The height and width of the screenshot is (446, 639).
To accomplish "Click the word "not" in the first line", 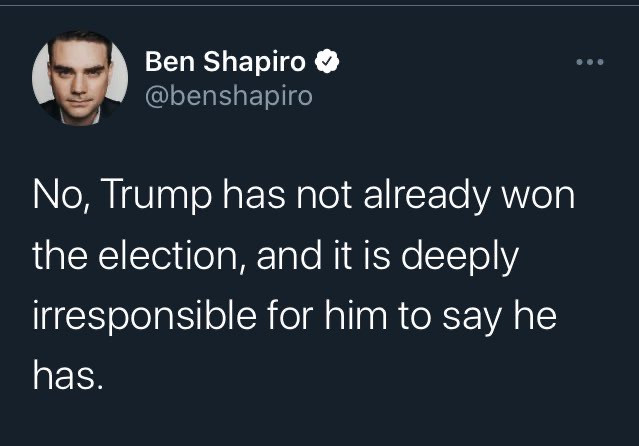I will (x=324, y=197).
